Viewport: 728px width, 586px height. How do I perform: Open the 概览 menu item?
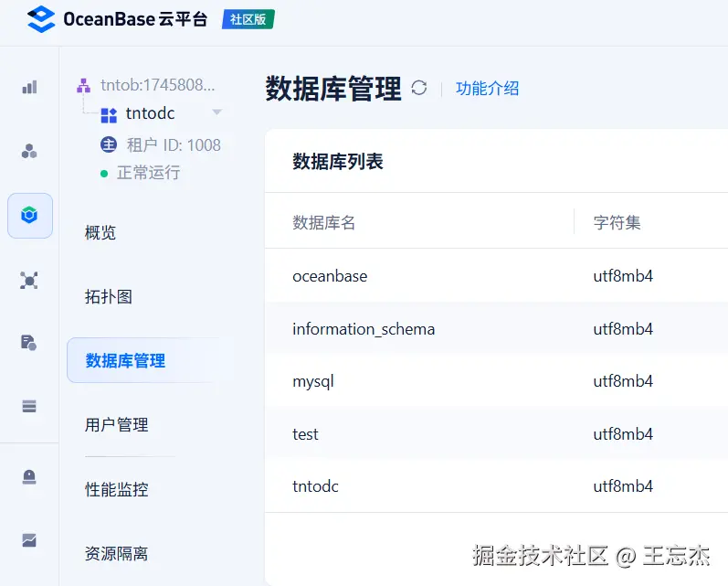click(100, 232)
